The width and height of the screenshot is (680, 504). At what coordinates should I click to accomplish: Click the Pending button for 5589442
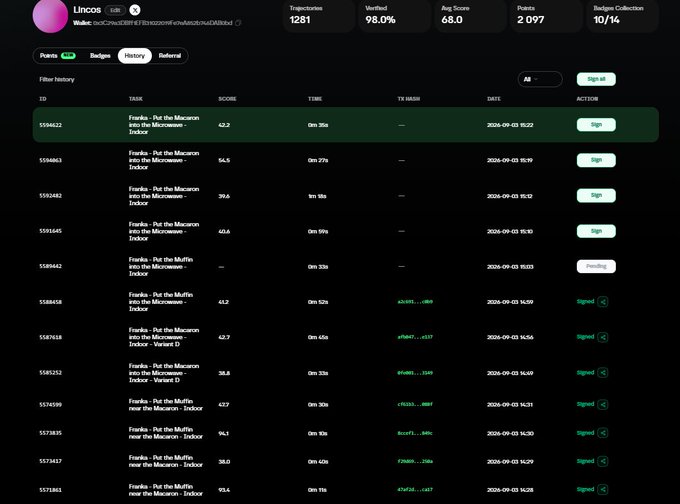pyautogui.click(x=596, y=266)
